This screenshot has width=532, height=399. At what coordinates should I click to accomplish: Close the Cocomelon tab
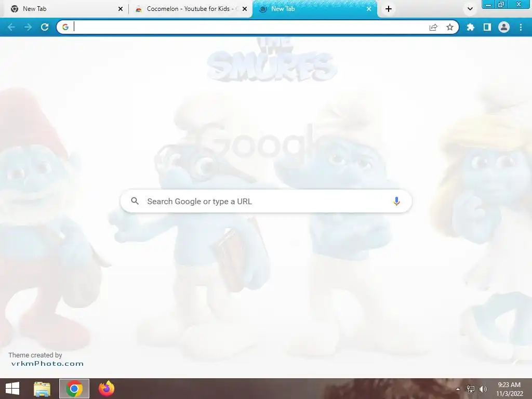click(x=245, y=9)
